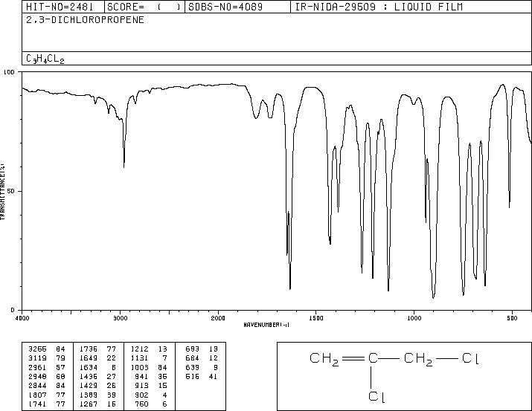Image resolution: width=532 pixels, height=411 pixels.
Task: Click the peak value 1634 in table
Action: tap(89, 367)
